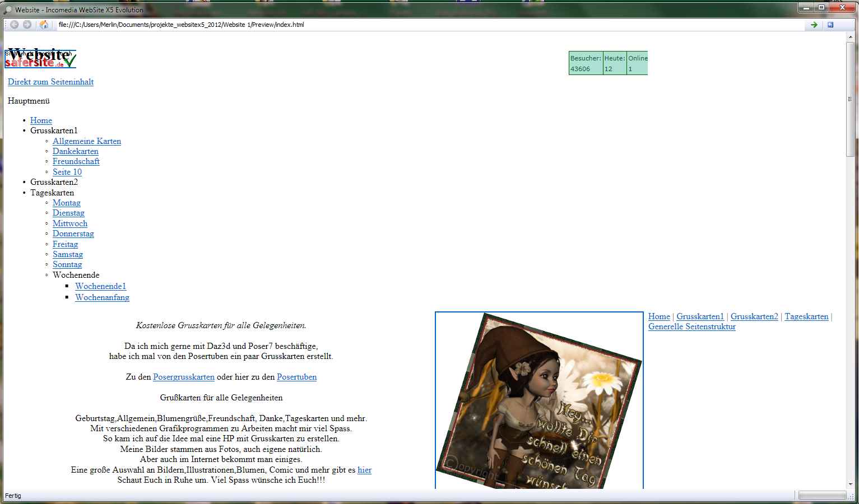Click the scrollbar up arrow
This screenshot has height=504, width=859.
(x=850, y=37)
